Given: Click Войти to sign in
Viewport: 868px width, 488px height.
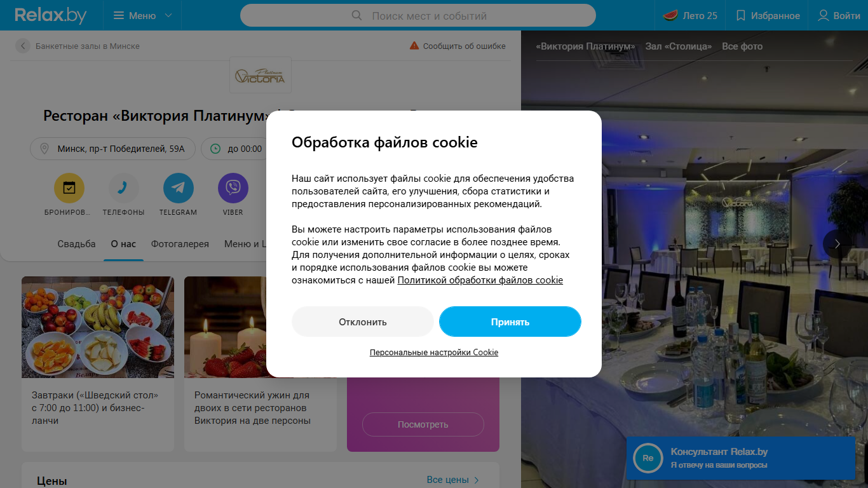Looking at the screenshot, I should [x=839, y=15].
